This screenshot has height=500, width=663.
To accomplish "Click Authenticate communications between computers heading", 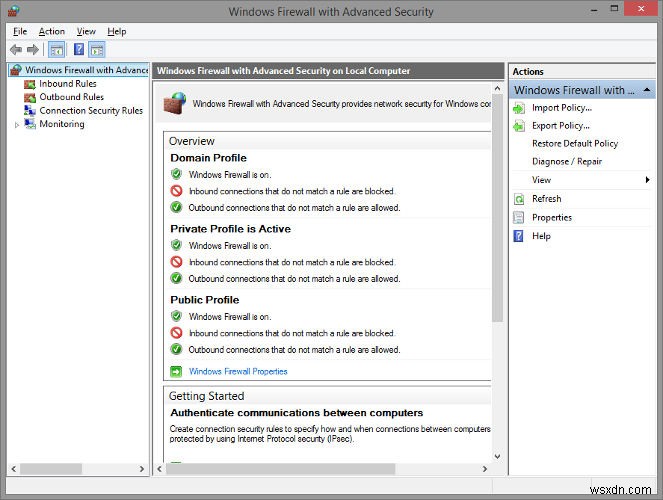I will (296, 413).
